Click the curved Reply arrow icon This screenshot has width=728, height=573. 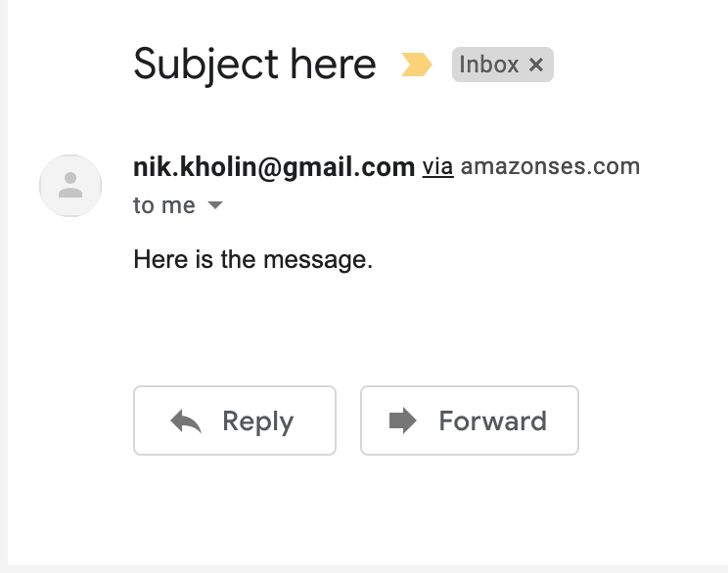[186, 421]
